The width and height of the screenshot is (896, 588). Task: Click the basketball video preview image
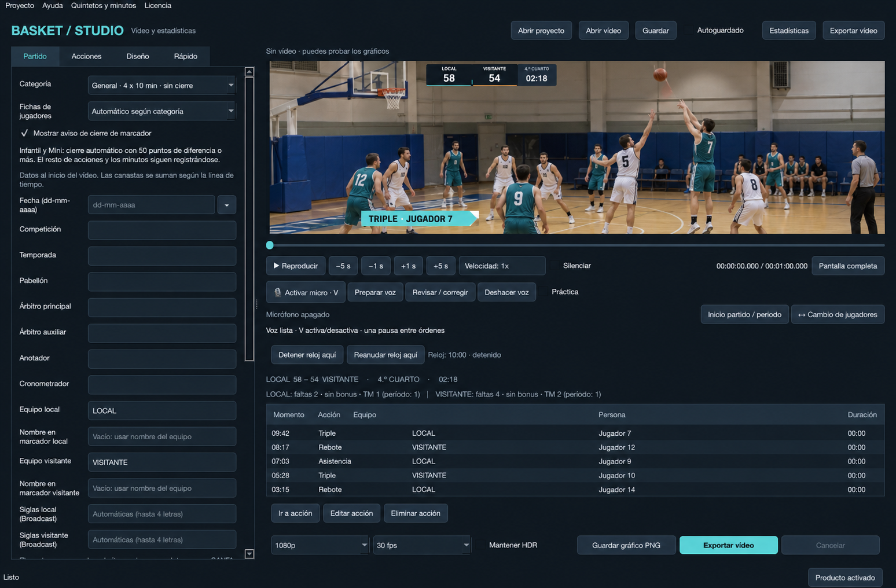577,148
